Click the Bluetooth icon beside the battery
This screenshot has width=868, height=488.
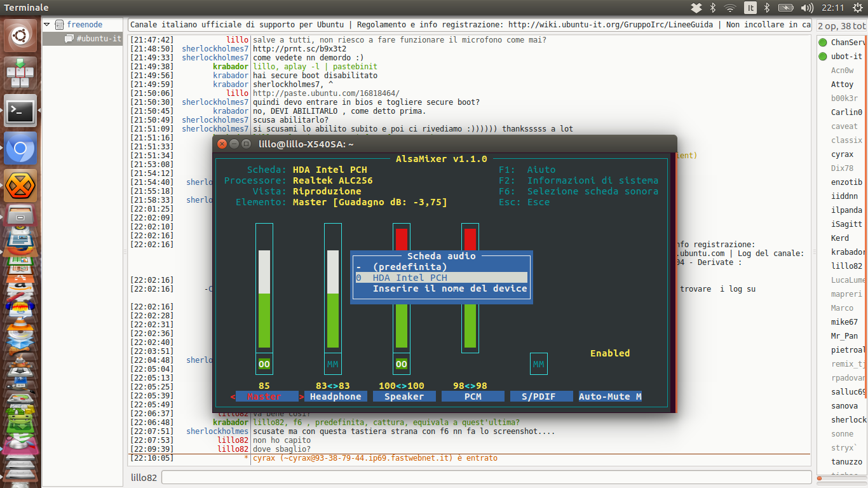(x=767, y=8)
